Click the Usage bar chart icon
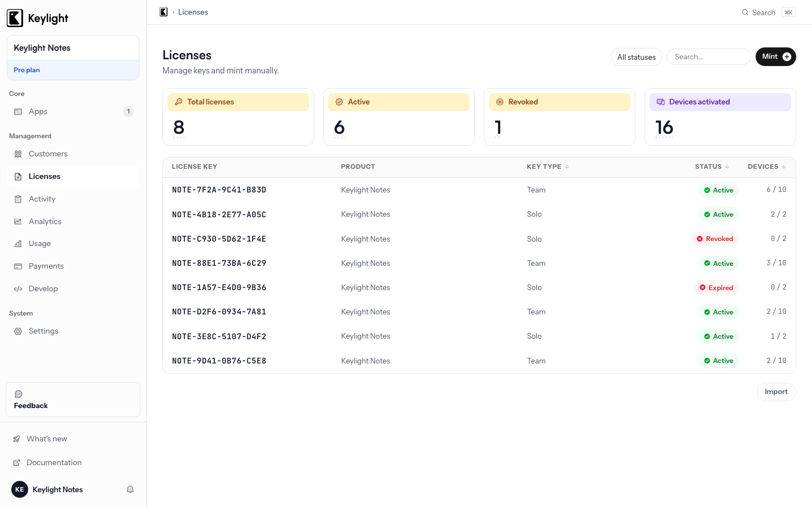This screenshot has width=812, height=508. [18, 244]
